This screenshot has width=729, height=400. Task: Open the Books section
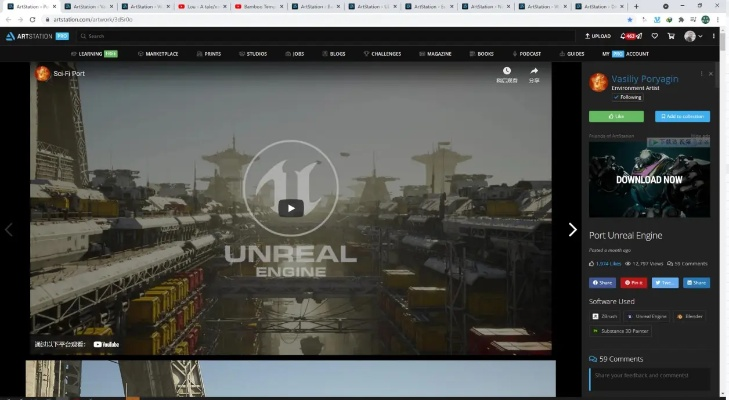pos(482,53)
